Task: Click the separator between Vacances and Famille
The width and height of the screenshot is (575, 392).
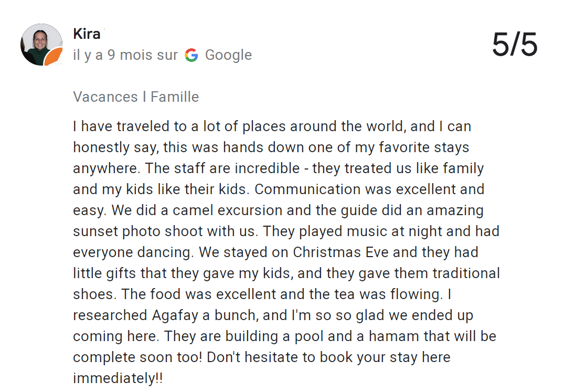Action: tap(144, 97)
